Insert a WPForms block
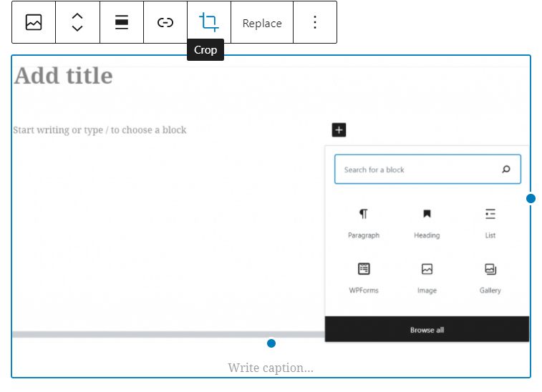This screenshot has height=392, width=542. (x=364, y=278)
